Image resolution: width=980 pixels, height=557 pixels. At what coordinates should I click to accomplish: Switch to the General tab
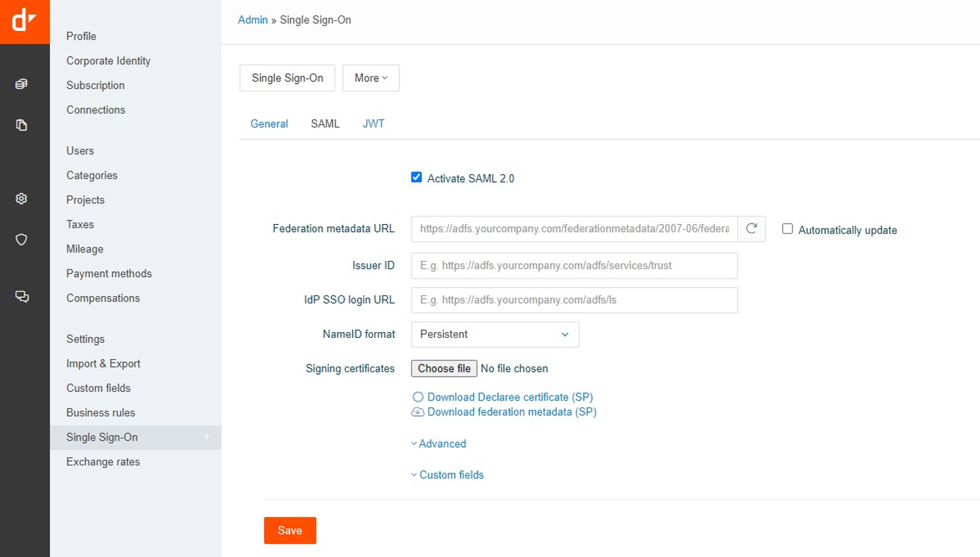point(269,123)
